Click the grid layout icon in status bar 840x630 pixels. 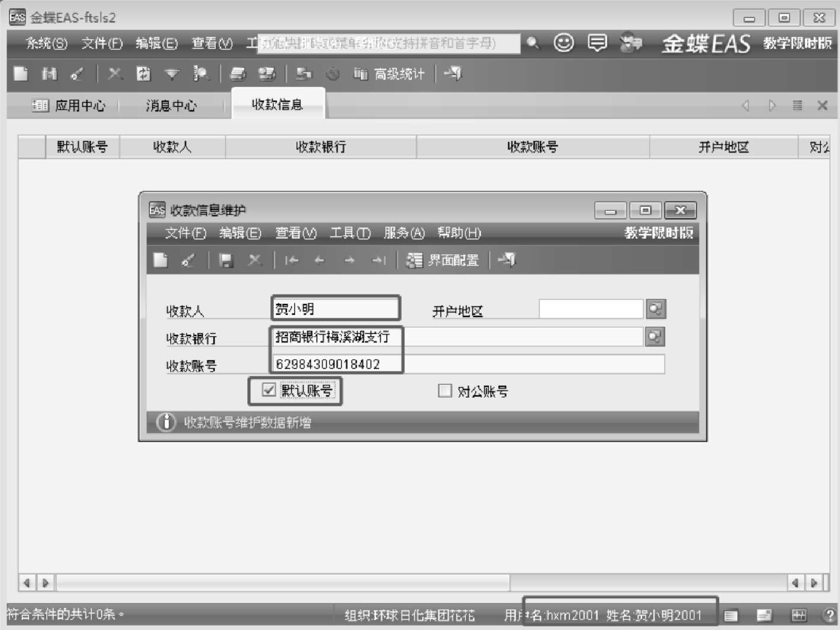[799, 615]
